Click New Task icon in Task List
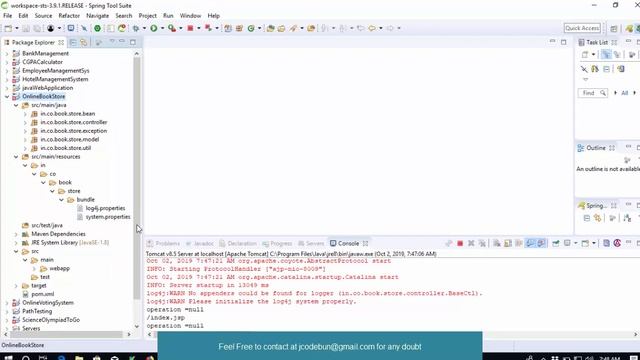The width and height of the screenshot is (640, 360). (585, 54)
